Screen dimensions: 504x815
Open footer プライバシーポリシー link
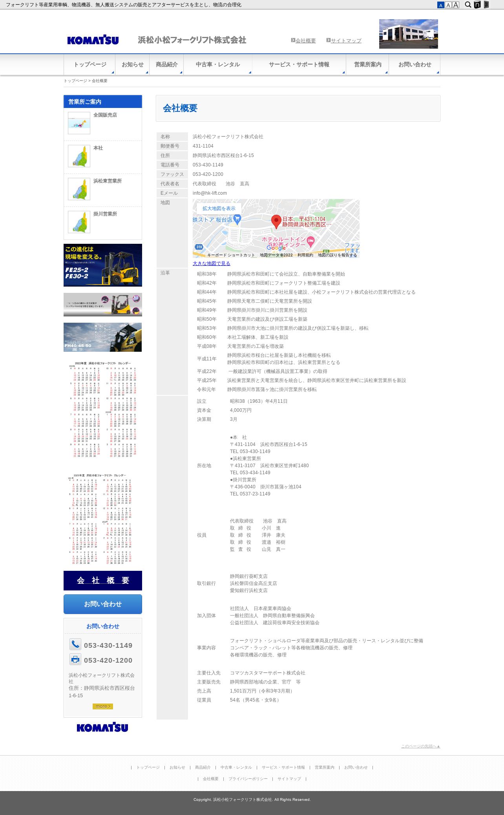[x=248, y=778]
